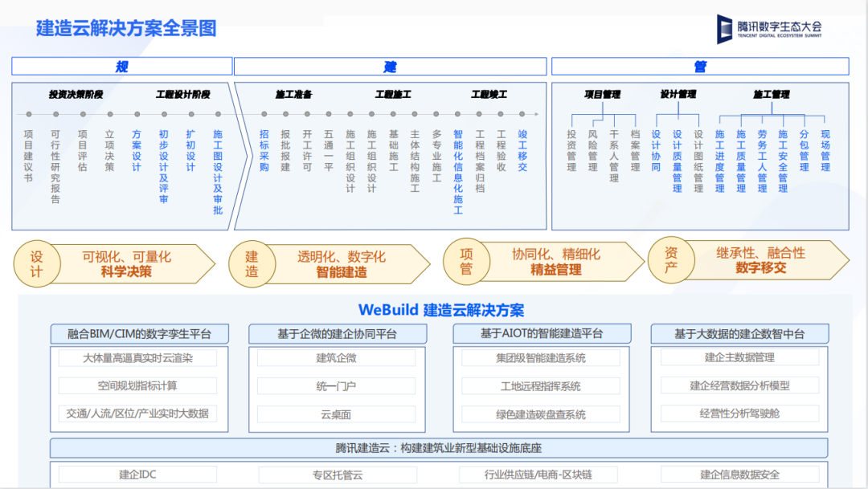Select the 工程竣工 heading

click(489, 95)
